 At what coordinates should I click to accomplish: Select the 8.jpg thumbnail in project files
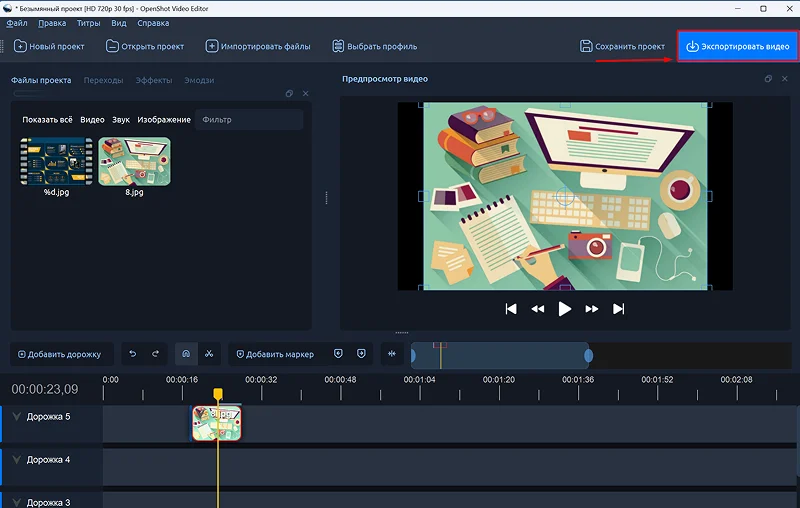134,162
